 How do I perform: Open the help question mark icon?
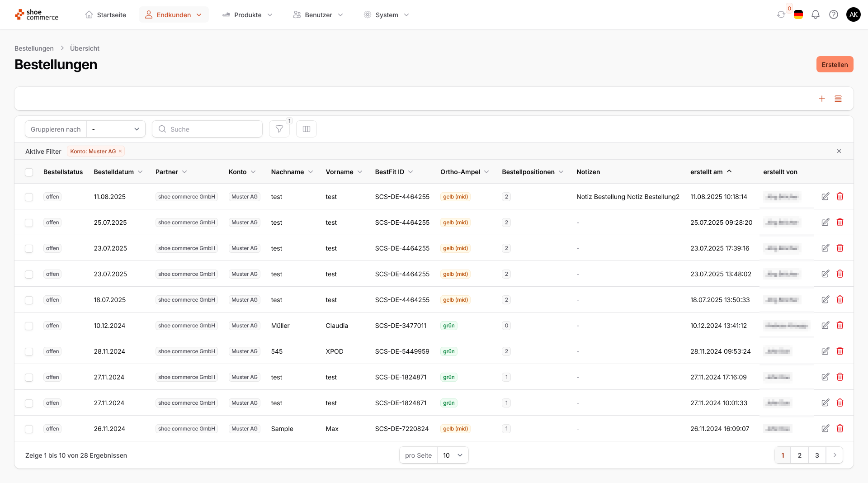click(x=833, y=15)
